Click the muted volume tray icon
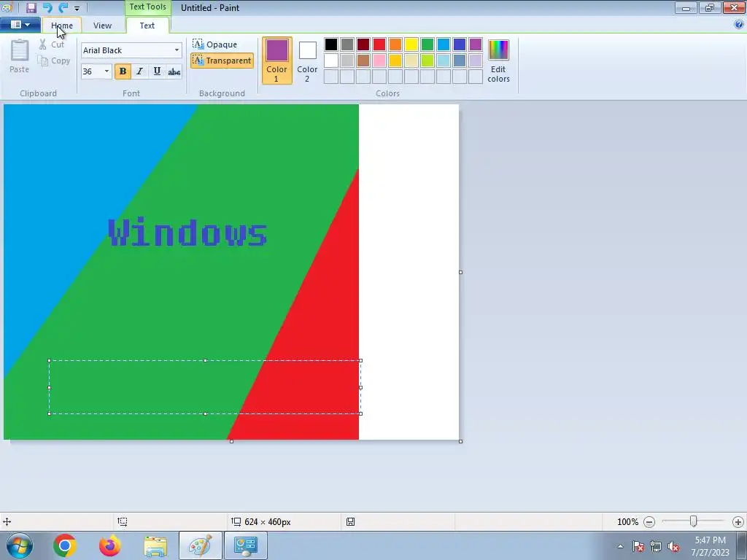747x560 pixels. coord(673,546)
